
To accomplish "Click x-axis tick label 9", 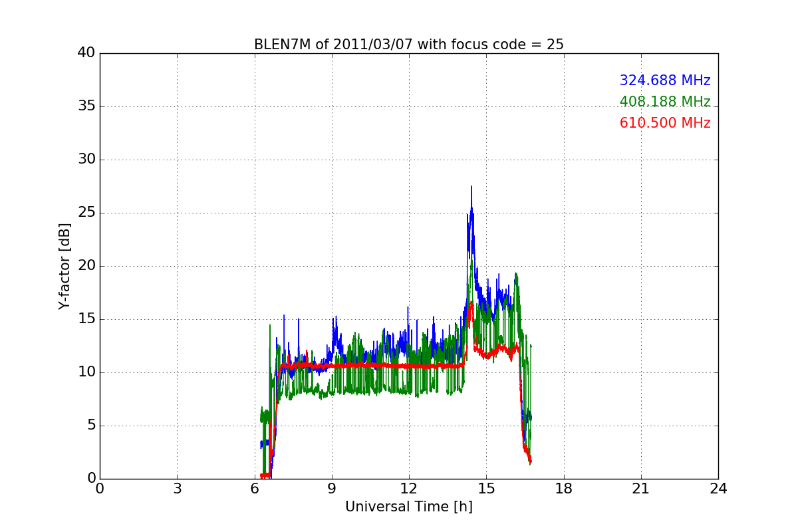I will point(332,488).
